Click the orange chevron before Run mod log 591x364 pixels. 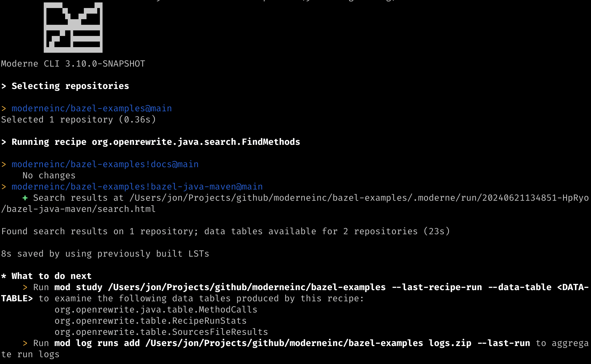tap(25, 343)
